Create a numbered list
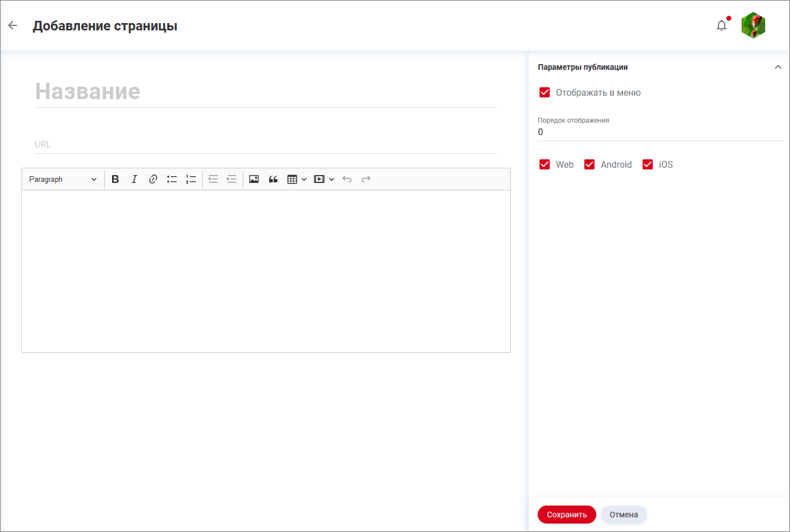Viewport: 790px width, 532px height. pyautogui.click(x=191, y=179)
